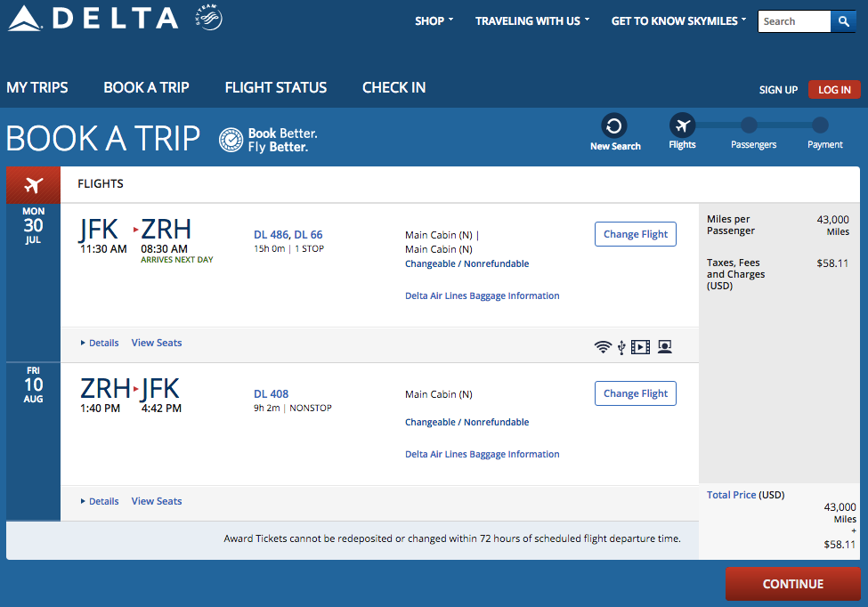Click the CONTINUE button
Screen dimensions: 868x607
(792, 584)
